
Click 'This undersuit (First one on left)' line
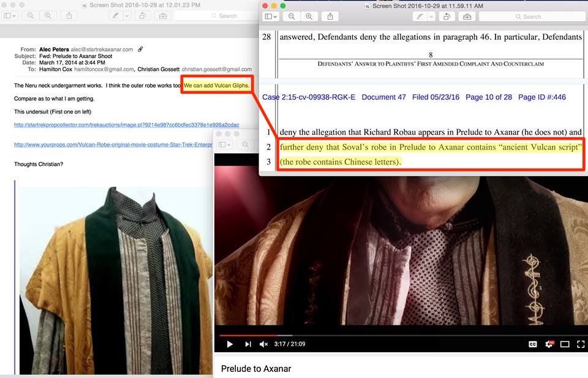53,112
